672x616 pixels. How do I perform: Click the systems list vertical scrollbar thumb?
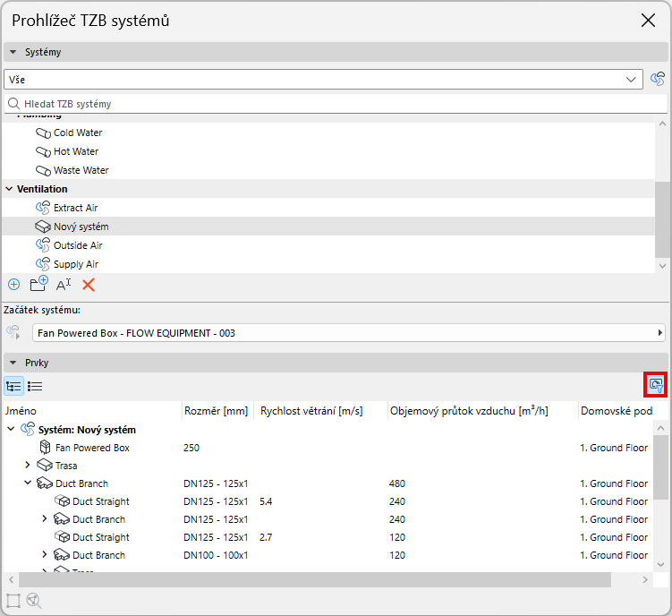662,219
